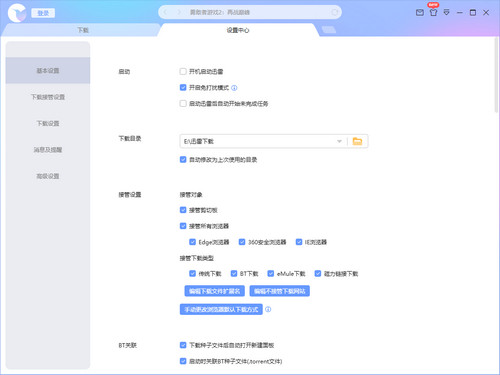Toggle 下载种子文件后自动打开新建面板 checkbox

click(183, 345)
